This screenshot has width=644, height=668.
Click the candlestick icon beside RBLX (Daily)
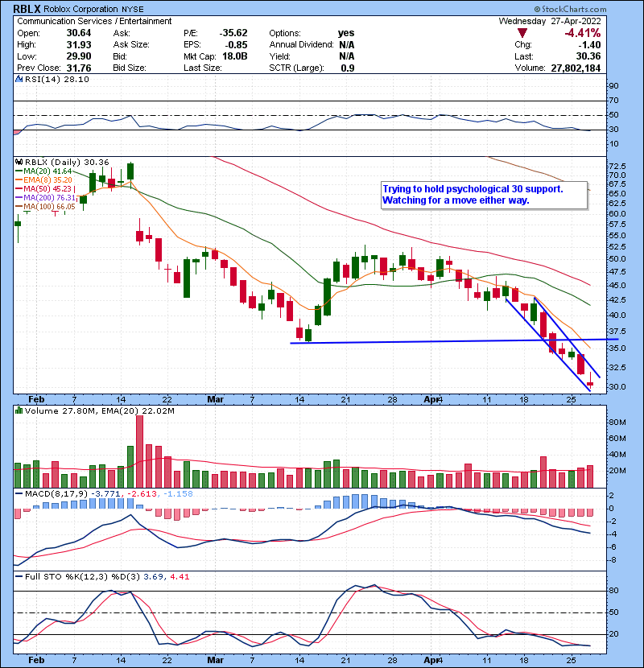pos(19,162)
